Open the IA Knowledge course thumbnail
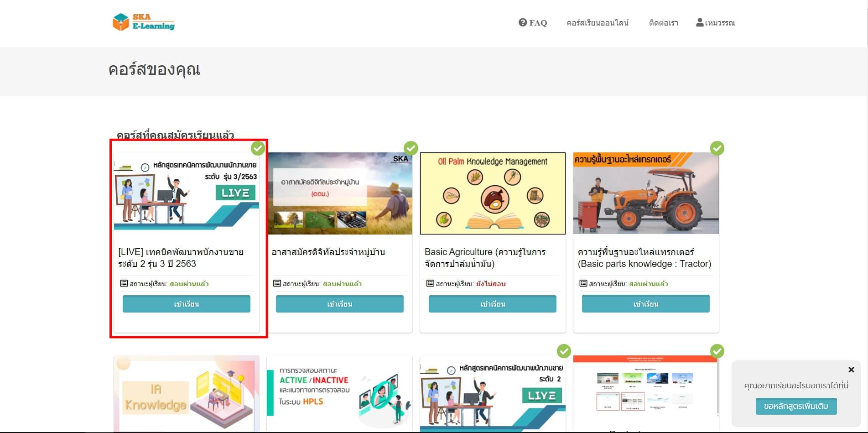This screenshot has height=433, width=868. pos(186,394)
